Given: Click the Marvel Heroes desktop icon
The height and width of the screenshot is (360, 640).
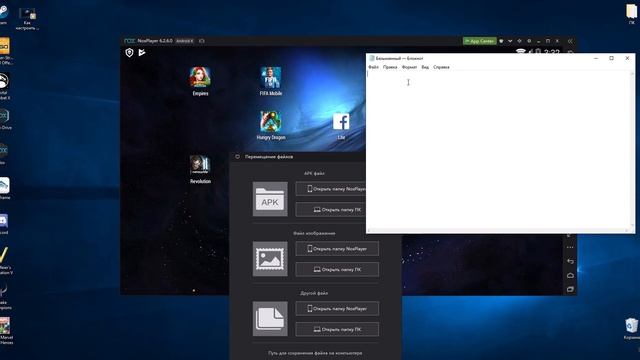Looking at the screenshot, I should point(5,331).
